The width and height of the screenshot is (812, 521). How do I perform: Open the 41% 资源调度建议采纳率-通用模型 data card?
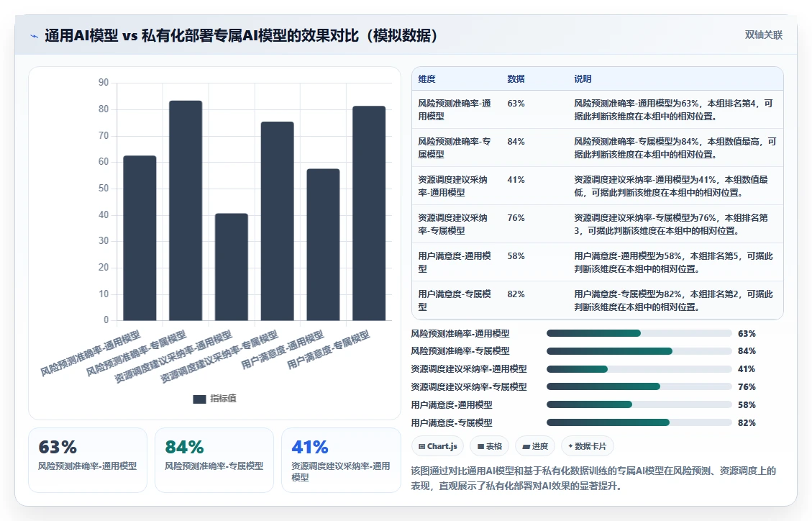341,460
